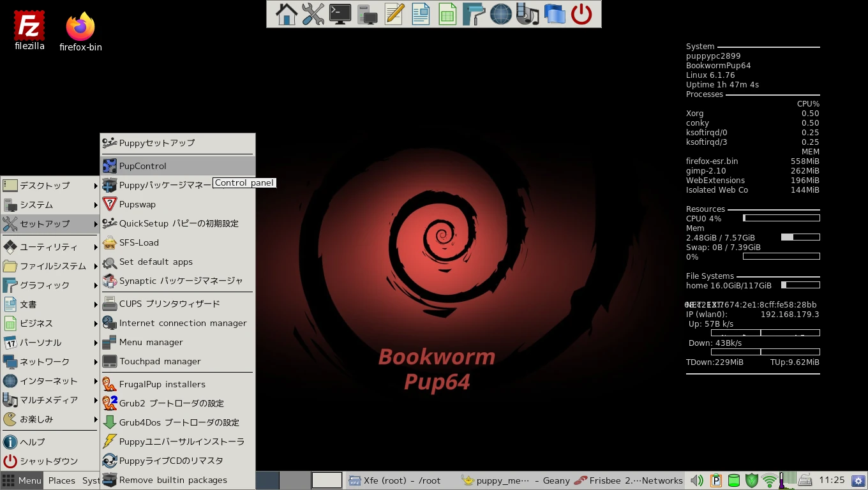Open the home folder icon in top dock

[287, 14]
